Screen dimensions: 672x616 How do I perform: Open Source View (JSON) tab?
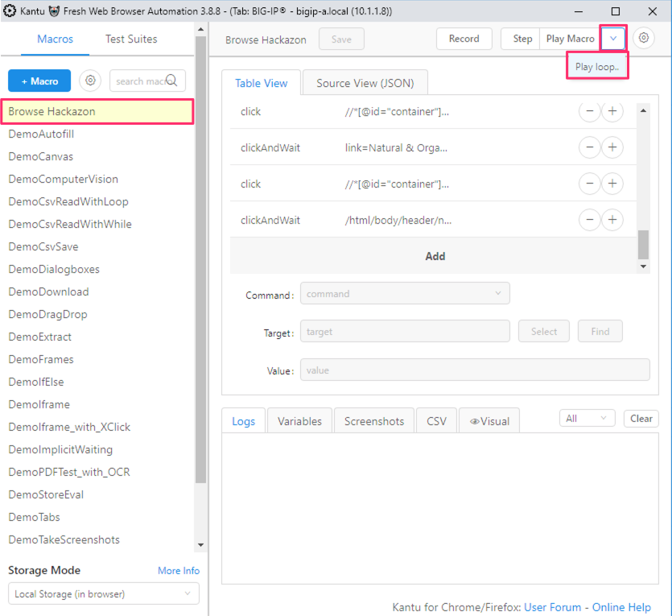365,83
